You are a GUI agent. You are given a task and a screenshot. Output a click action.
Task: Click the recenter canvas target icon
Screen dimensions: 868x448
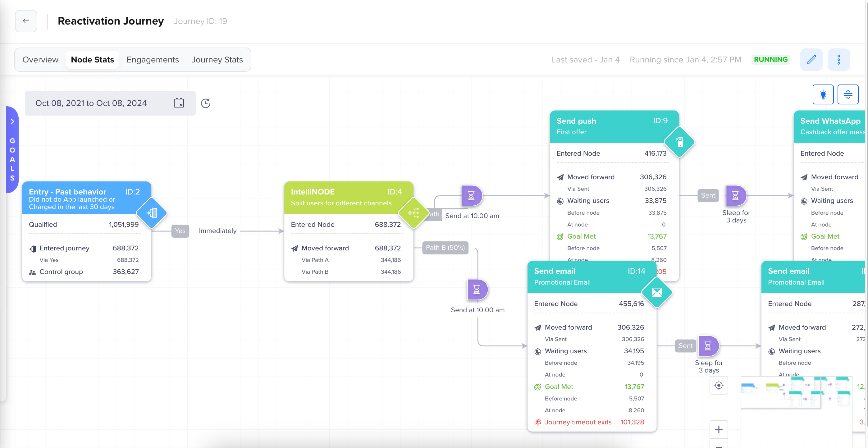(718, 385)
